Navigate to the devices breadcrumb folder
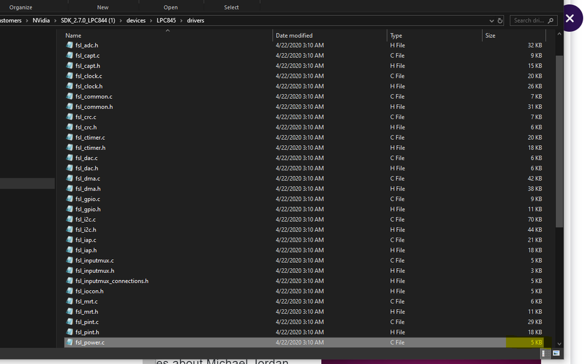The height and width of the screenshot is (364, 588). (136, 21)
